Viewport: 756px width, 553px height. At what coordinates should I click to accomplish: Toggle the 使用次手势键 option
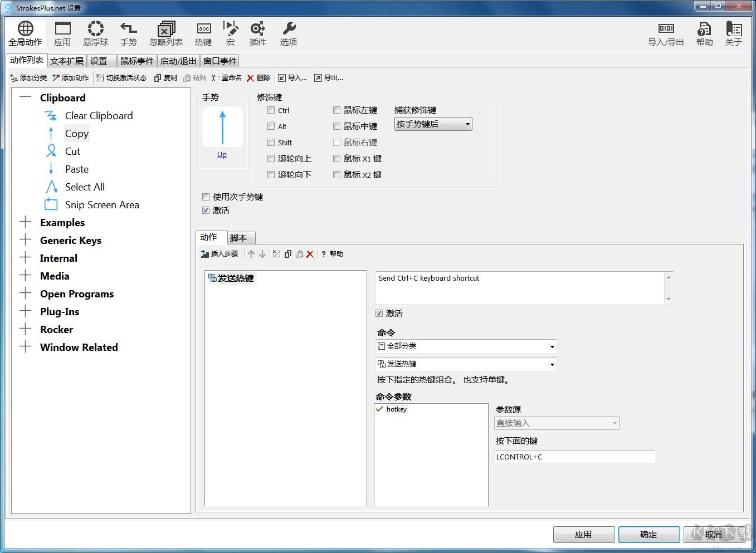(x=206, y=197)
